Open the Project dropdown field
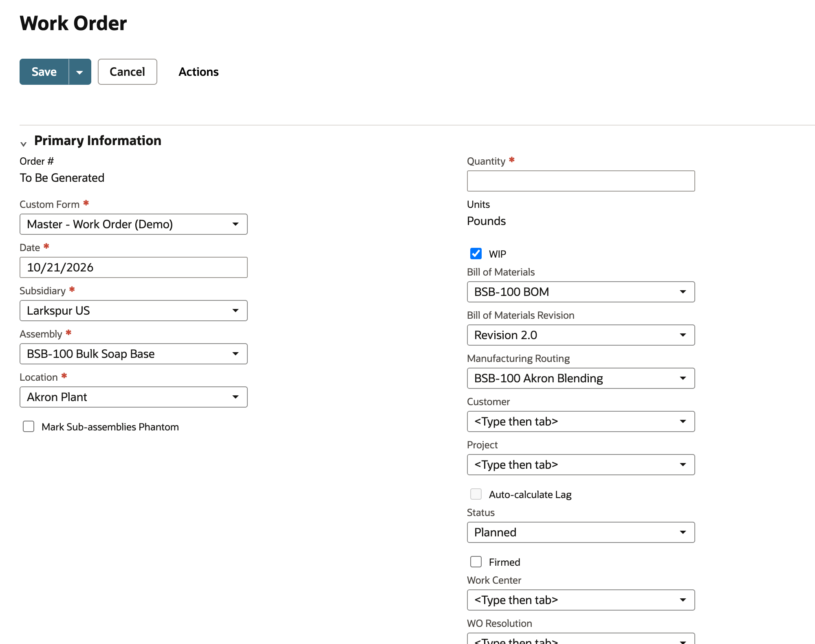815x644 pixels. [x=581, y=465]
